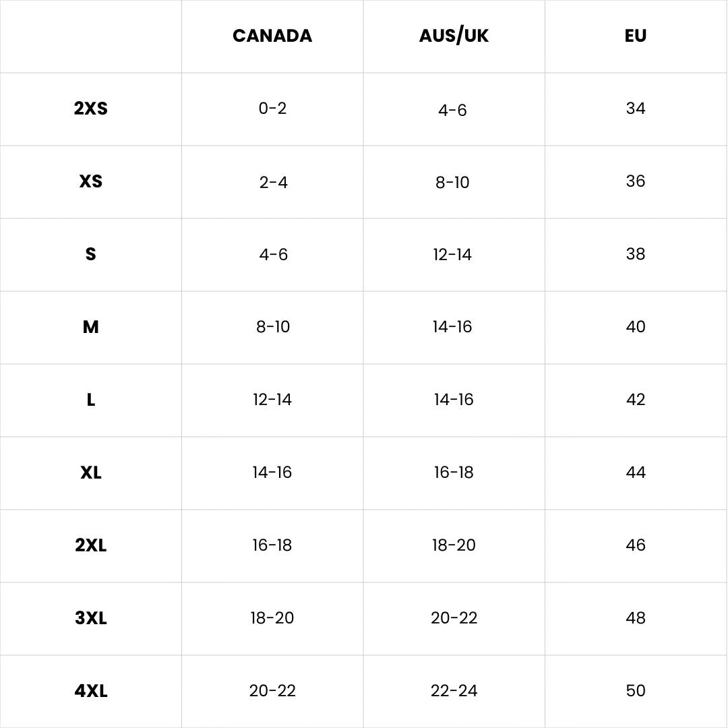Select Canada size 12-14 cell

(x=272, y=400)
